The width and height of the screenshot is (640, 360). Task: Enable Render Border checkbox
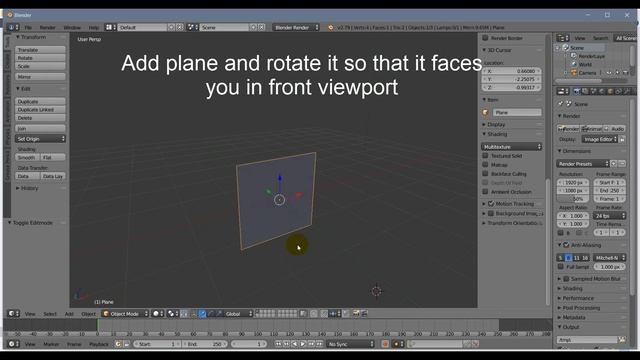(485, 38)
